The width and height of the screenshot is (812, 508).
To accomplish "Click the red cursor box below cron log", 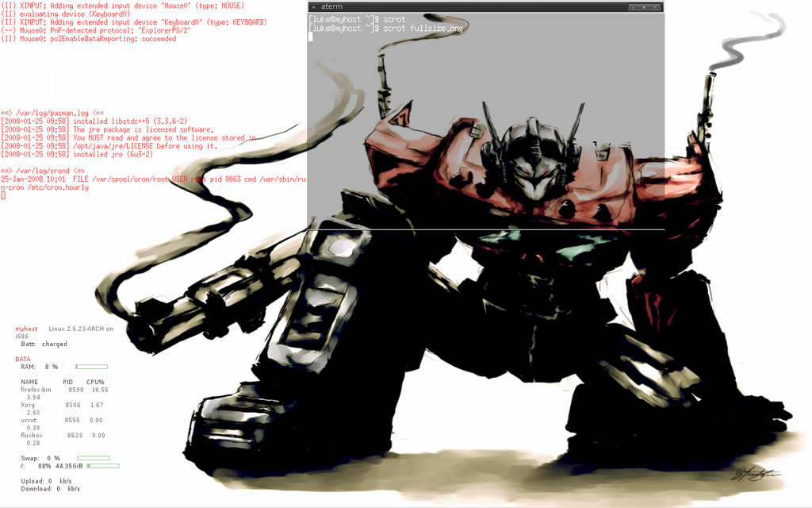I will pyautogui.click(x=3, y=195).
